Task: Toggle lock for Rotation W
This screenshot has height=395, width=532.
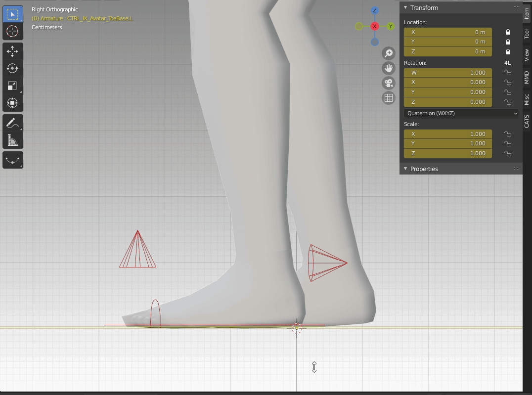Action: tap(508, 73)
